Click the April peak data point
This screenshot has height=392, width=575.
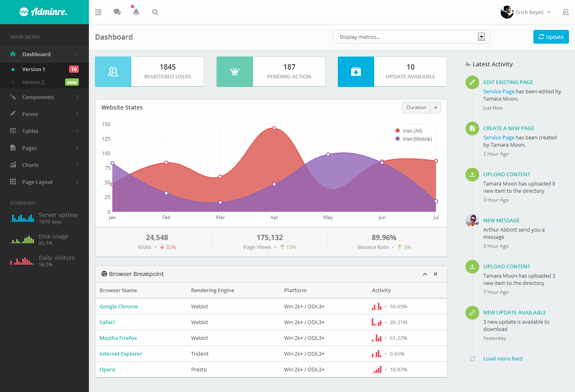click(274, 128)
